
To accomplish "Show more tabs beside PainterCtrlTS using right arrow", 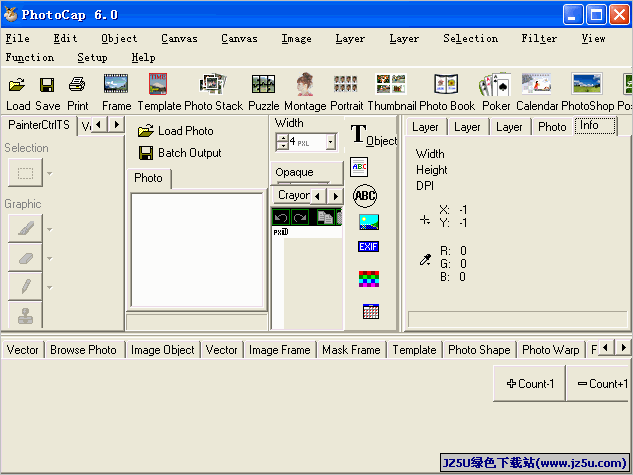I will tap(117, 124).
